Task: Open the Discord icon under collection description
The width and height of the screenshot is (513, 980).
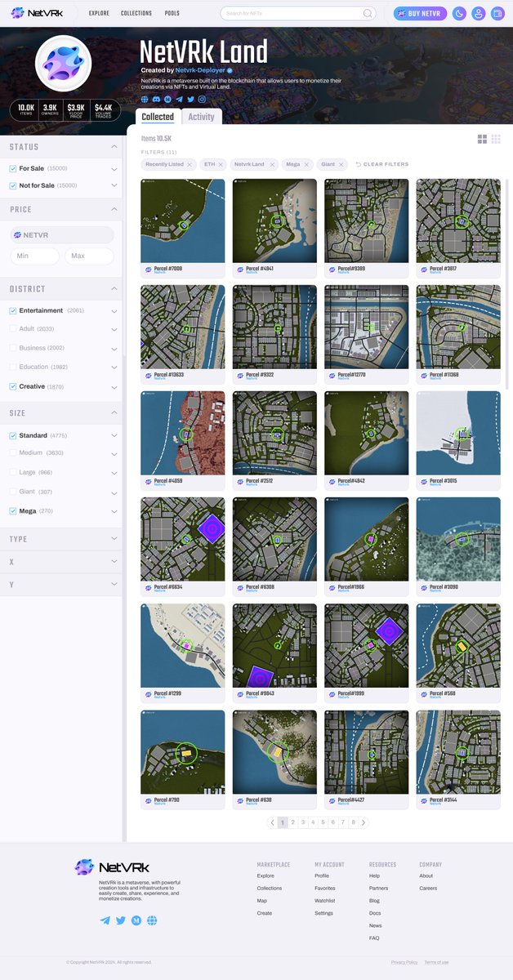Action: (x=157, y=99)
